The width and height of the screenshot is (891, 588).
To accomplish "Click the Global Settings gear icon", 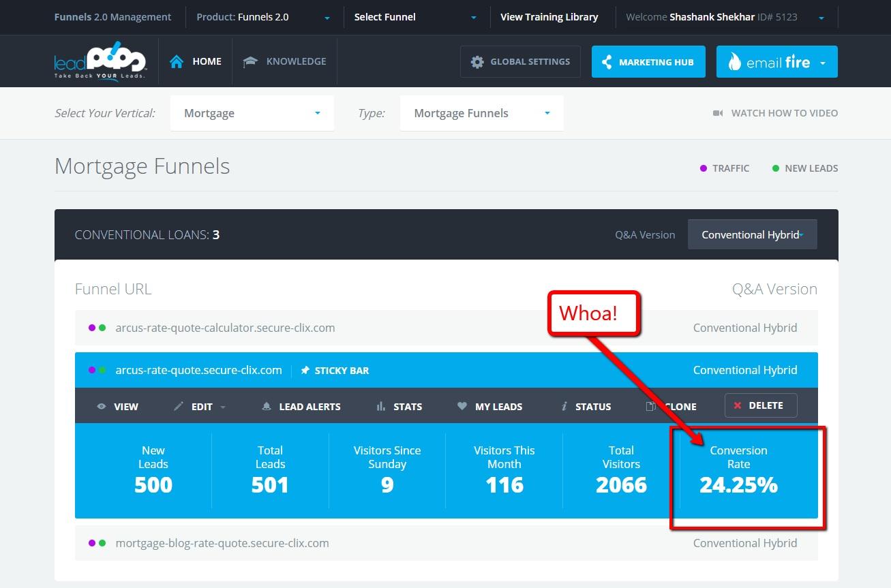I will (477, 62).
